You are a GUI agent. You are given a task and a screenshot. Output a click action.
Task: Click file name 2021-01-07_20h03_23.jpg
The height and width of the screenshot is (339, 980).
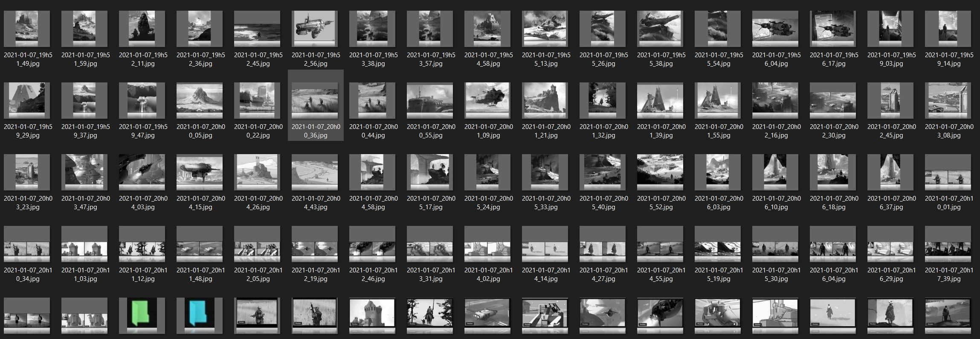[x=28, y=203]
